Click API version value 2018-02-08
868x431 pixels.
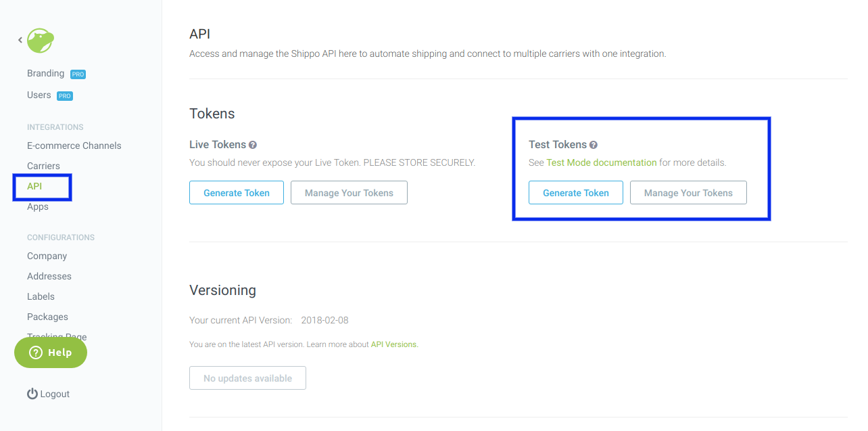(x=325, y=320)
